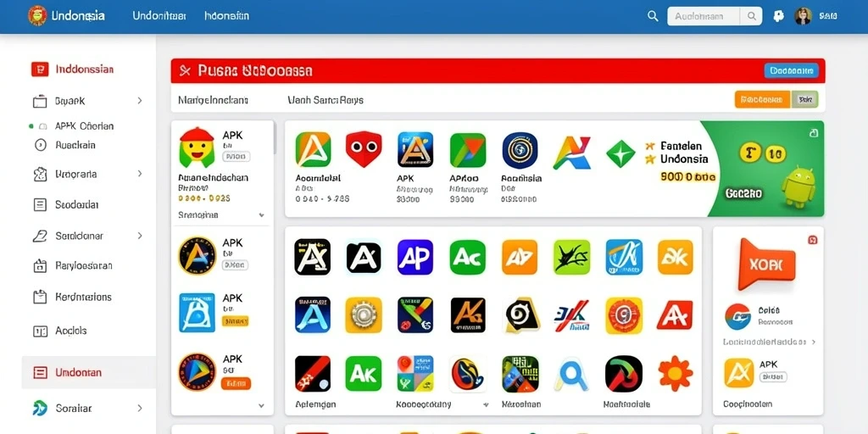Click the blue magnifier Q app icon

571,374
